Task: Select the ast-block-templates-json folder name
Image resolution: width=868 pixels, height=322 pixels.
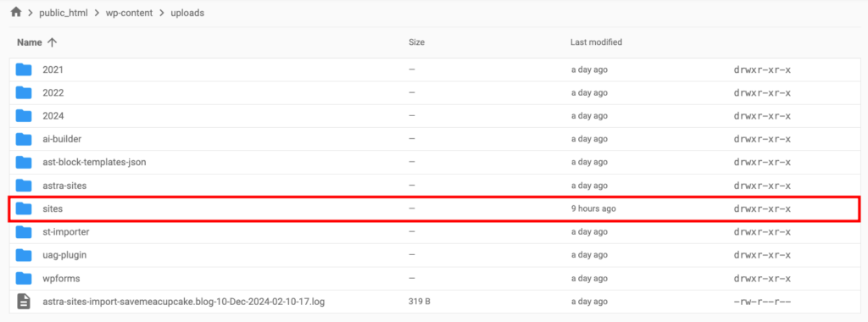Action: (x=94, y=163)
